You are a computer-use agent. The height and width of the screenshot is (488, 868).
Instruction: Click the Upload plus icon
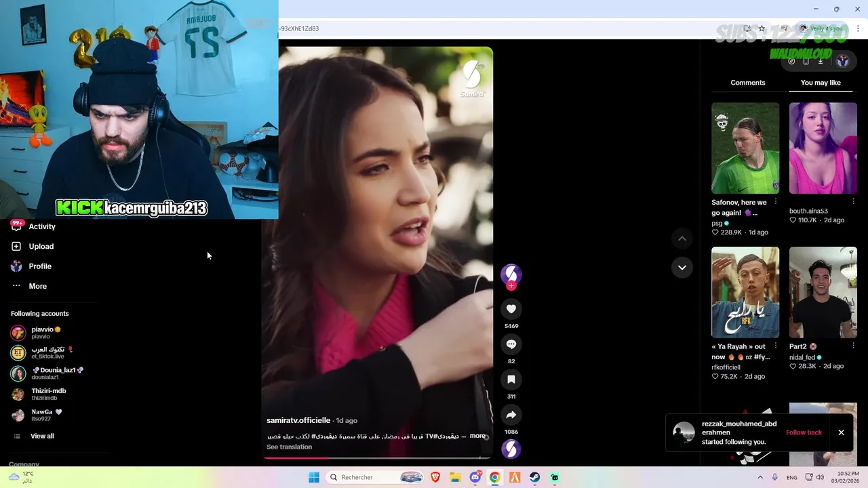pos(16,246)
